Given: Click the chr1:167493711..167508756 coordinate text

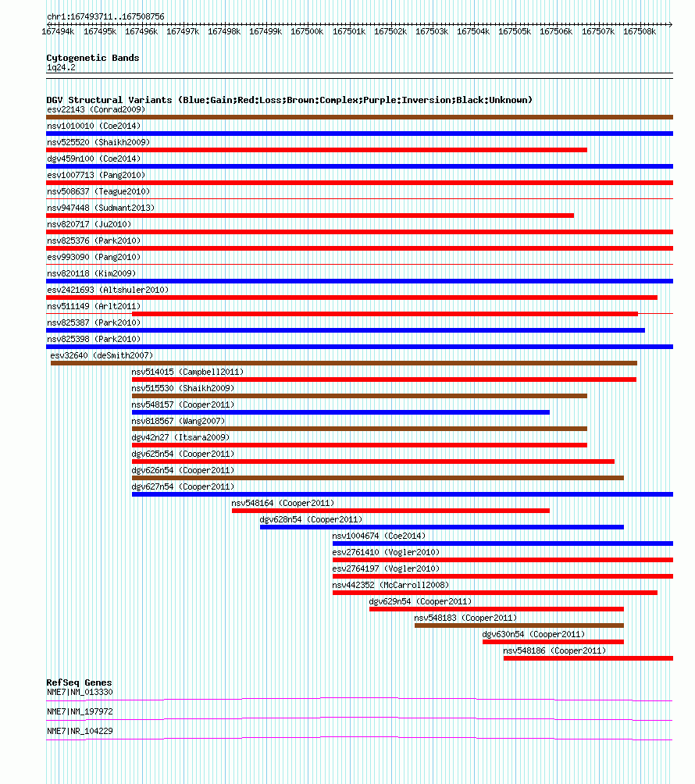Looking at the screenshot, I should pos(105,16).
